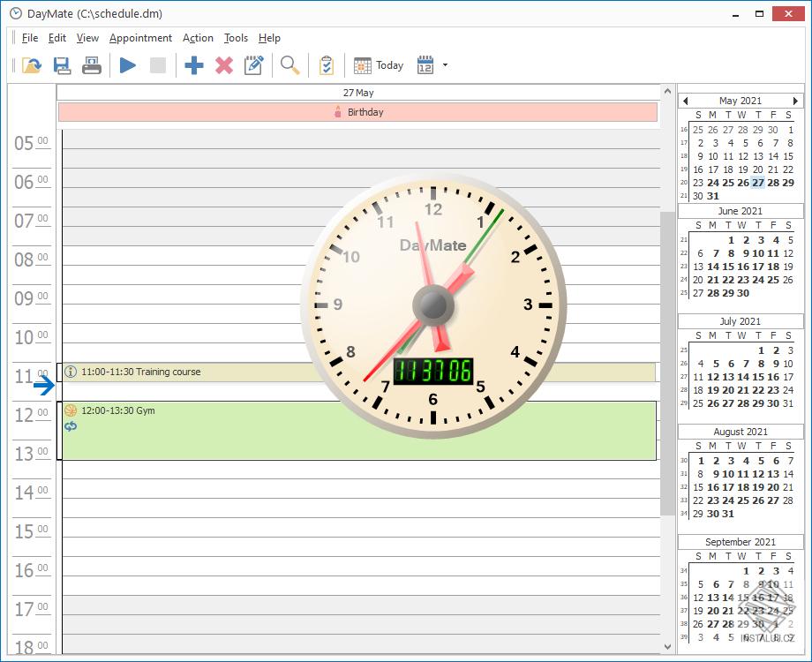Open the Tools menu
Image resolution: width=812 pixels, height=662 pixels.
click(x=236, y=38)
